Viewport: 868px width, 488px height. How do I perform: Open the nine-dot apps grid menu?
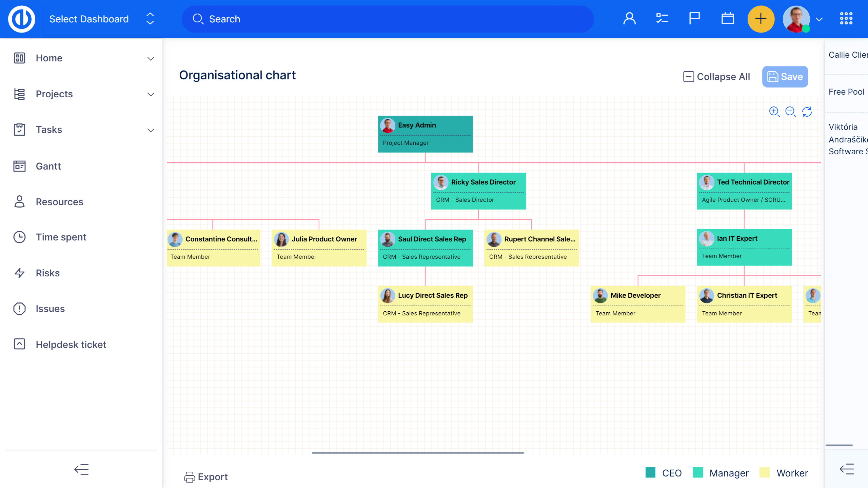click(x=846, y=19)
